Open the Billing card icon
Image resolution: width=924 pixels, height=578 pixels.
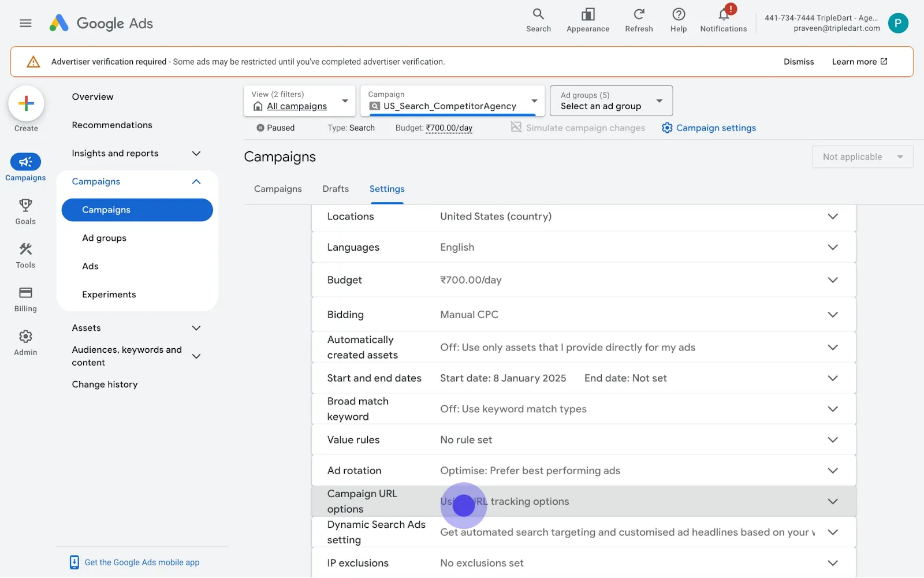click(x=25, y=293)
